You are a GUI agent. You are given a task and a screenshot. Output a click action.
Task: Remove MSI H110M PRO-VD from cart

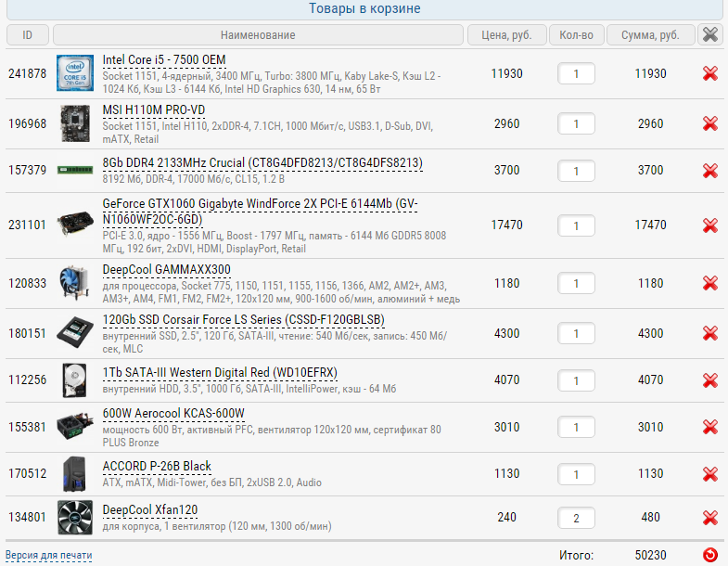[709, 123]
